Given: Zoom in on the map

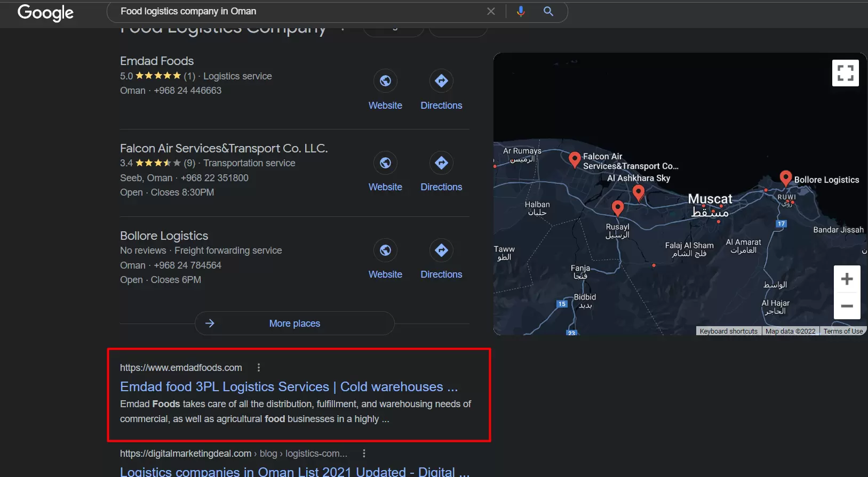Looking at the screenshot, I should pos(847,279).
